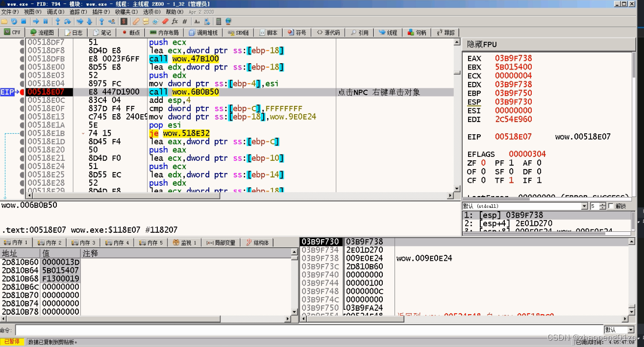
Task: Click the Patches bandage icon
Action: pyautogui.click(x=136, y=22)
